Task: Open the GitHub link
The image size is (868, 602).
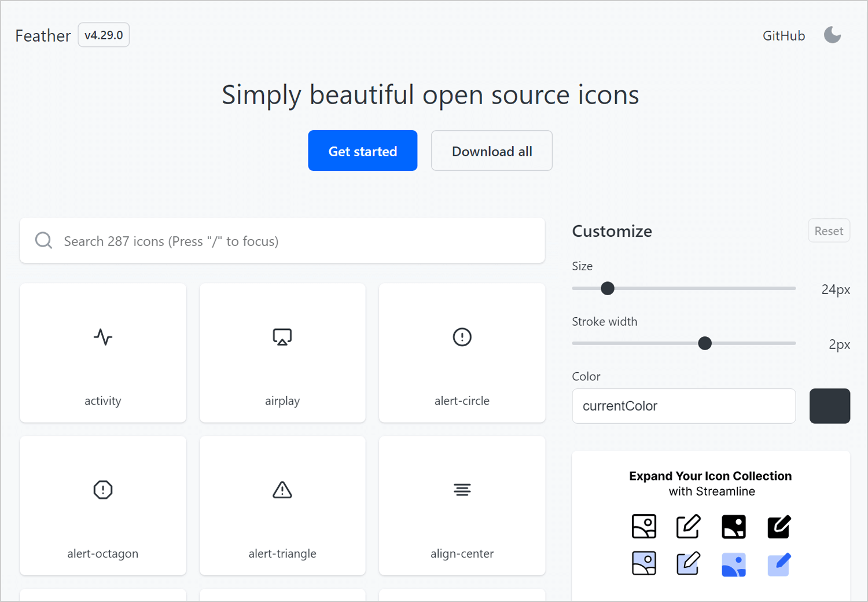Action: [784, 36]
